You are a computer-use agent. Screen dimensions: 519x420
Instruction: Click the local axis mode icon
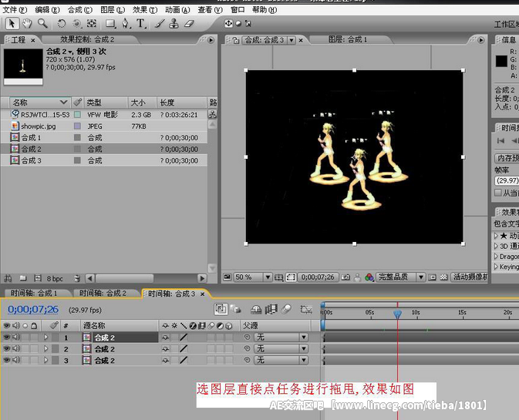tap(228, 24)
